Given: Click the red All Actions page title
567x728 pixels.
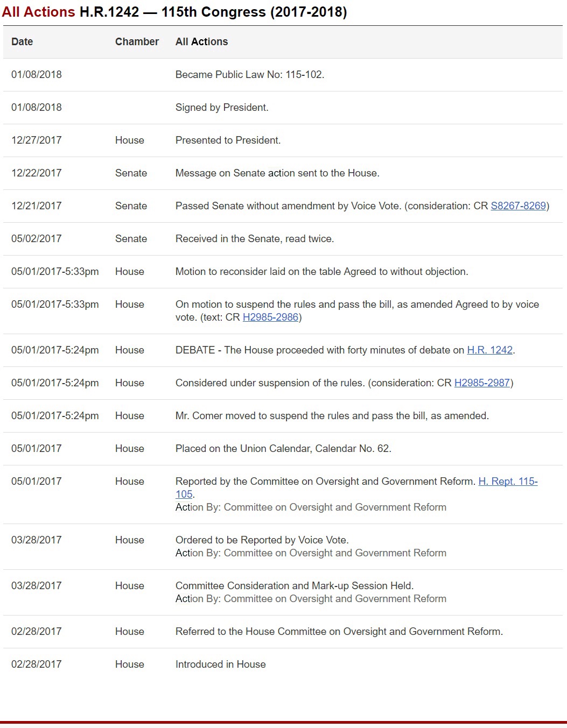Looking at the screenshot, I should tap(38, 11).
